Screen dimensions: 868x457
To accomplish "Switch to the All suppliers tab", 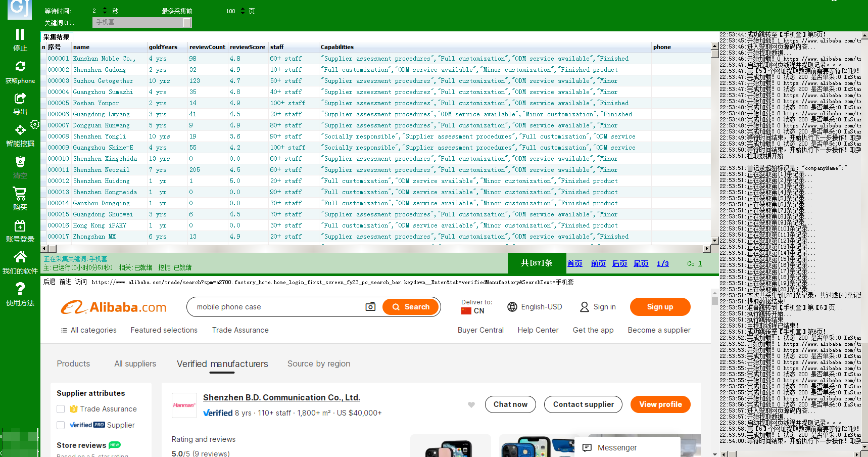I will pyautogui.click(x=135, y=363).
